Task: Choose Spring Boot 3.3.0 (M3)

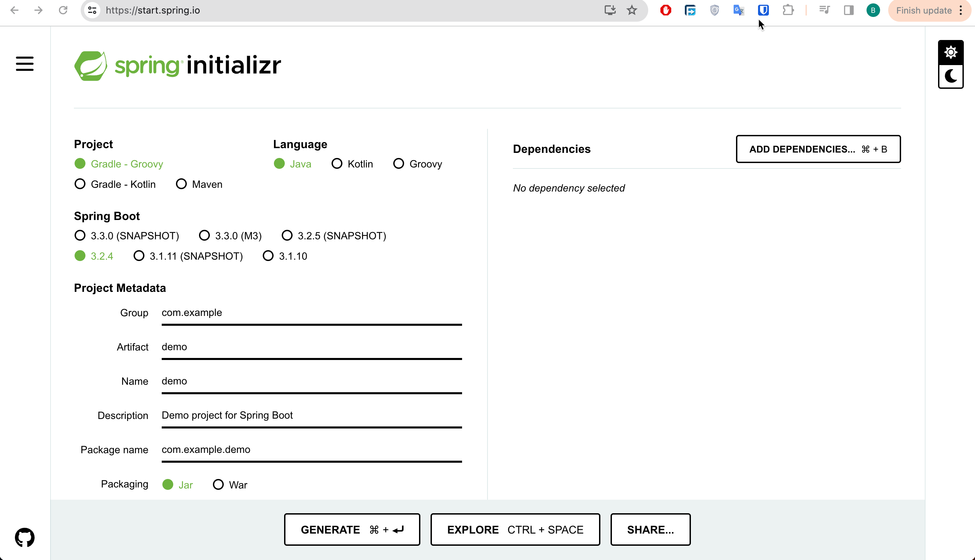Action: [x=231, y=235]
